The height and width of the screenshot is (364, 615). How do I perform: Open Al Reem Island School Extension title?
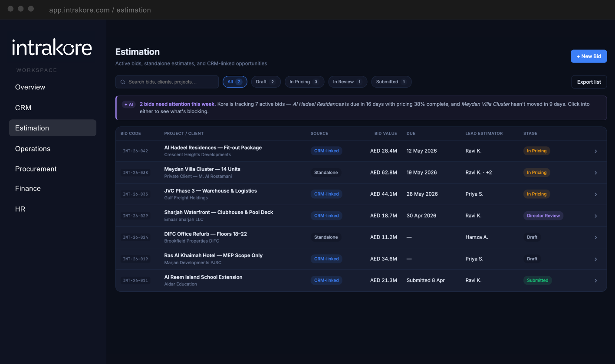pos(203,277)
